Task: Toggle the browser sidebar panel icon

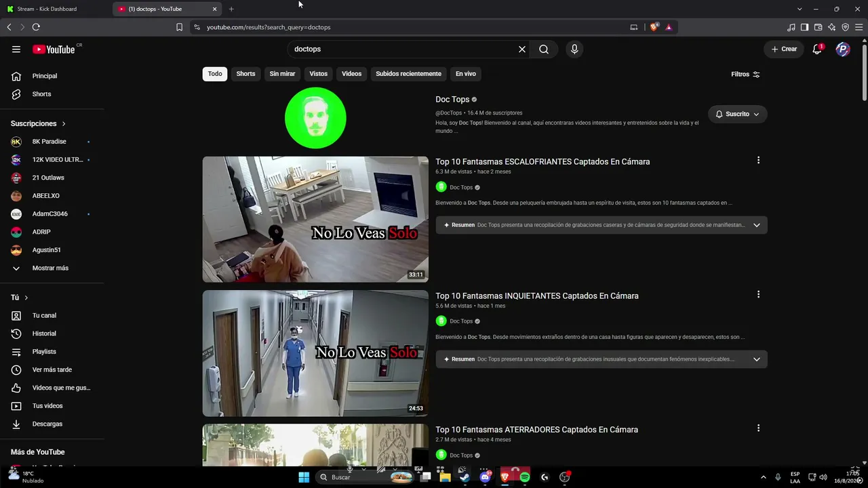Action: tap(805, 27)
